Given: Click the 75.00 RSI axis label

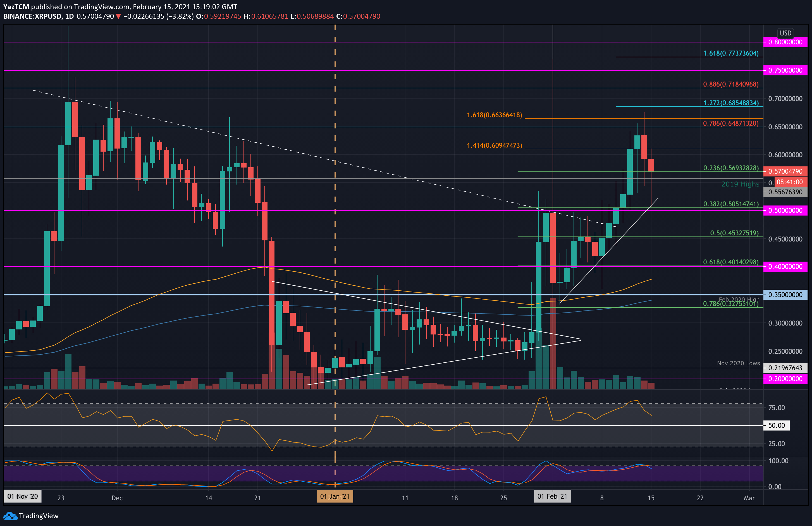Looking at the screenshot, I should [x=776, y=408].
